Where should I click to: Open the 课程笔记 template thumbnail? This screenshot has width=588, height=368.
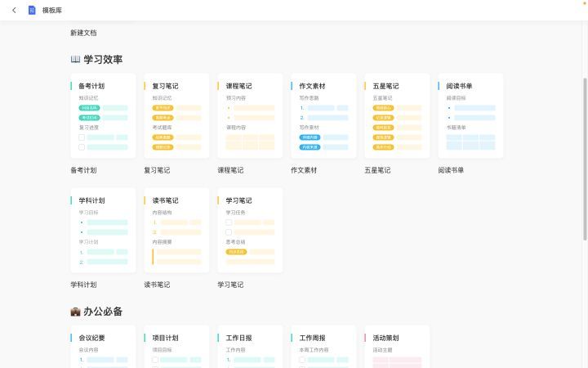[x=250, y=115]
